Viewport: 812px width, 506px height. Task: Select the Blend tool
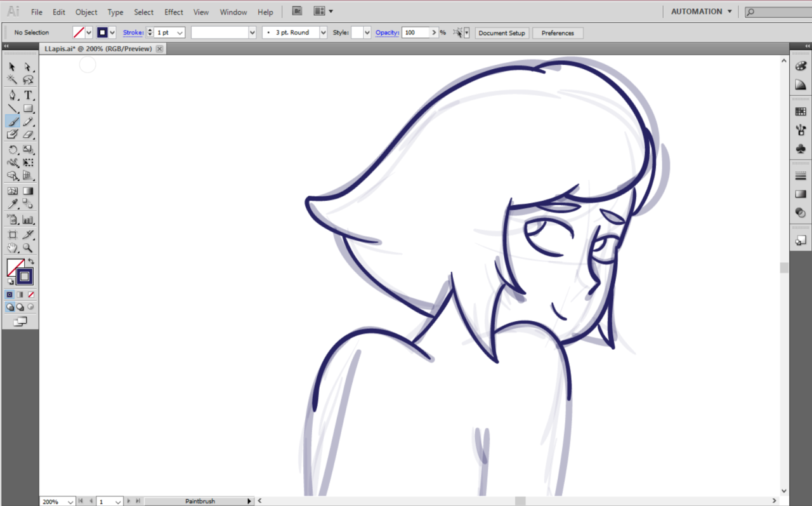coord(28,204)
